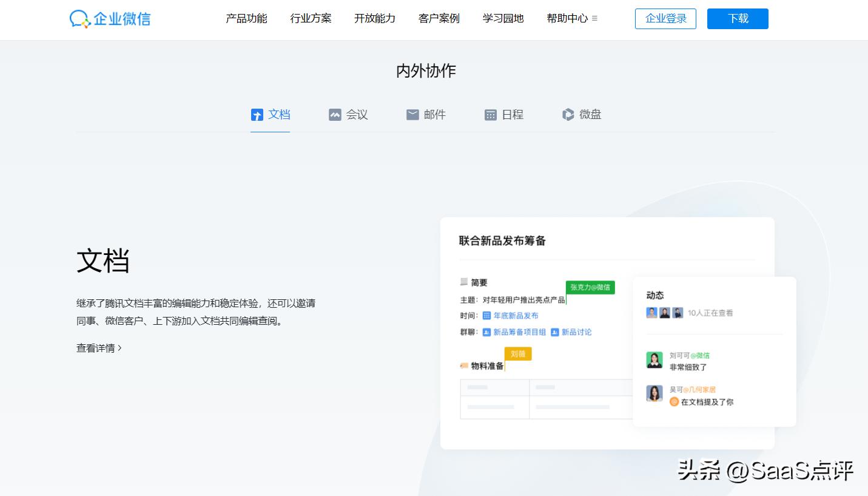
Task: Open the 产品功能 menu
Action: coord(246,18)
